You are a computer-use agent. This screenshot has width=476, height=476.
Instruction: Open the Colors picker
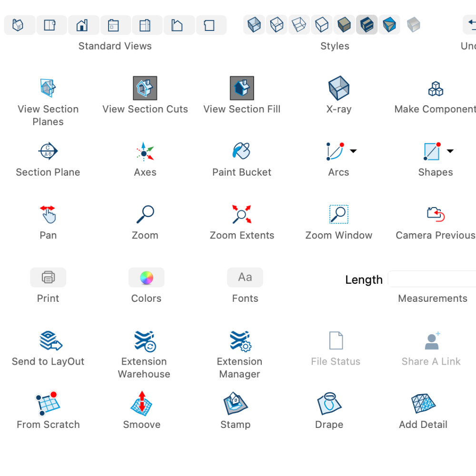click(x=146, y=277)
